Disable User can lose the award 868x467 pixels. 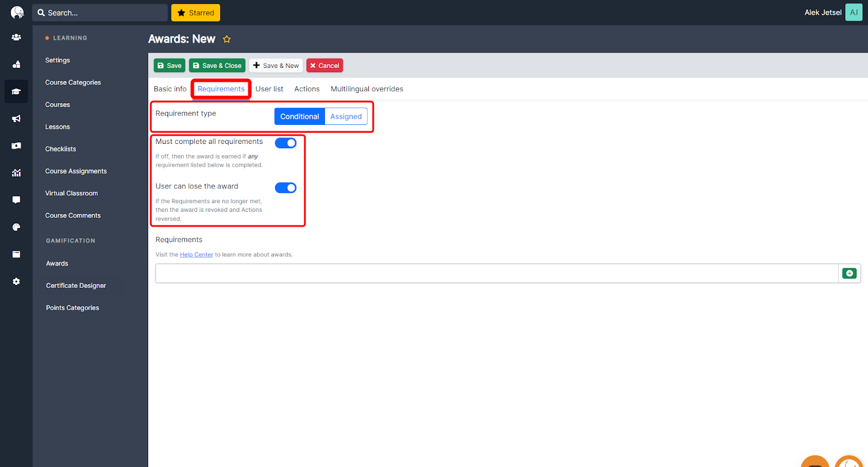click(x=285, y=188)
